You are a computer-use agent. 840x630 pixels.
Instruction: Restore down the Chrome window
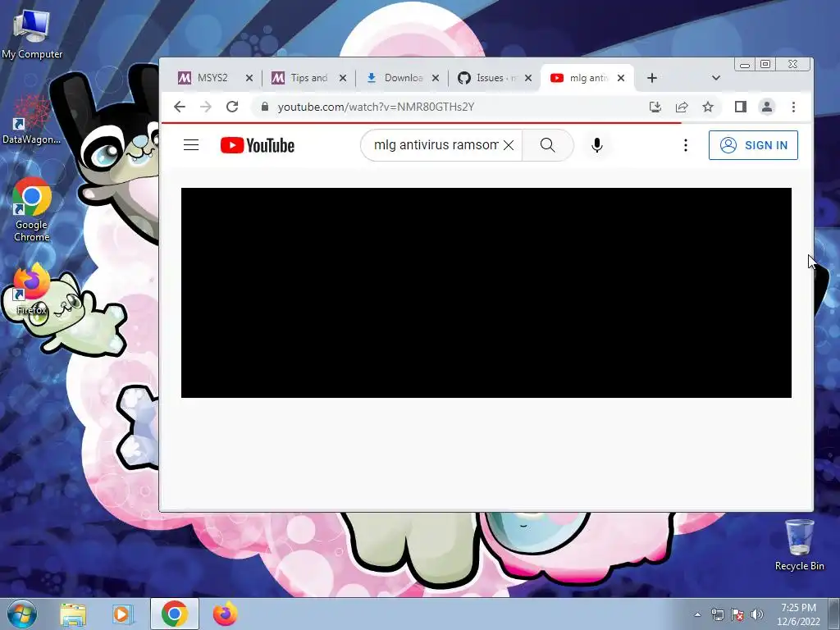pos(765,65)
